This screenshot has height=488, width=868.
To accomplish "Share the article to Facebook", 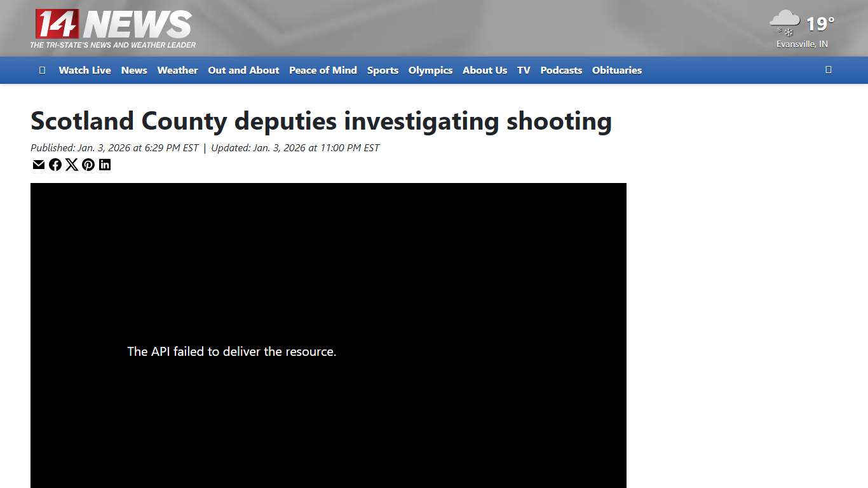I will click(55, 165).
